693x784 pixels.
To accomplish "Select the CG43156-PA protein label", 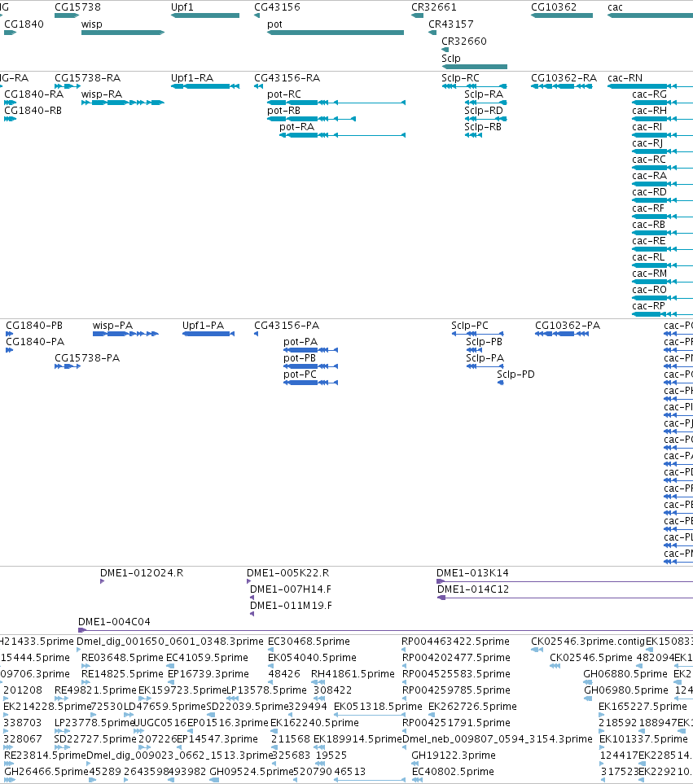I will click(287, 326).
